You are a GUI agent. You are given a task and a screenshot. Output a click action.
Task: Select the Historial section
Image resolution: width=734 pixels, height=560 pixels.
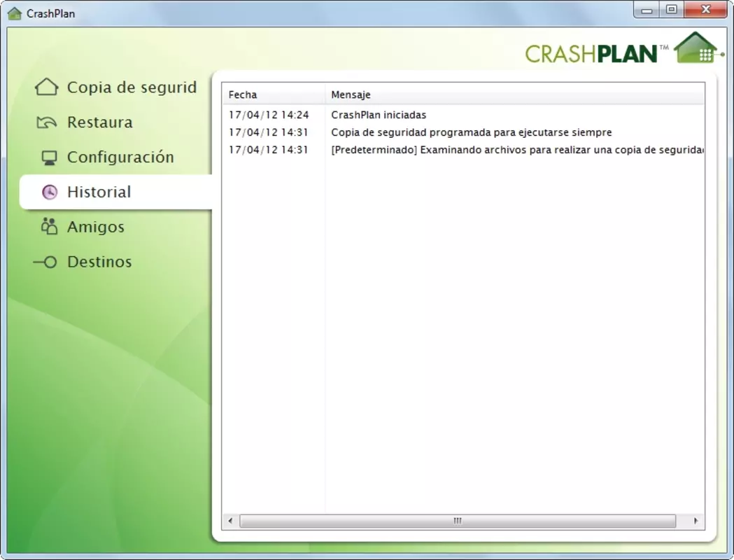(116, 192)
